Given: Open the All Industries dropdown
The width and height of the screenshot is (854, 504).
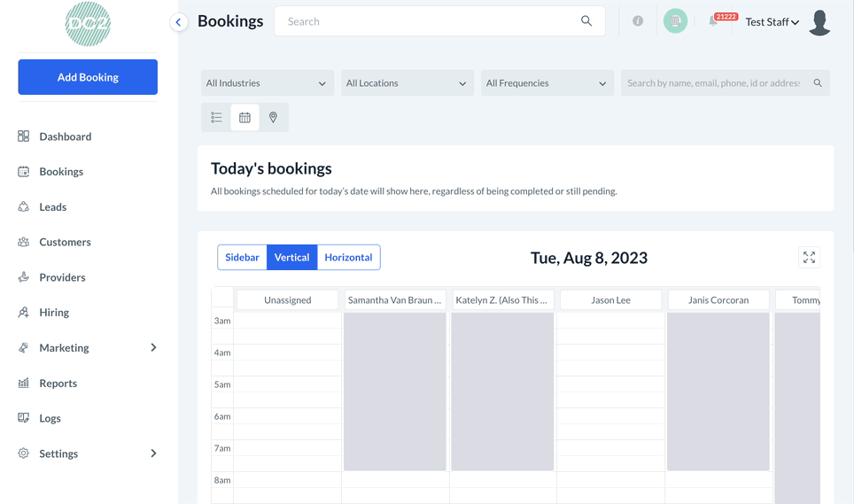Looking at the screenshot, I should tap(268, 83).
